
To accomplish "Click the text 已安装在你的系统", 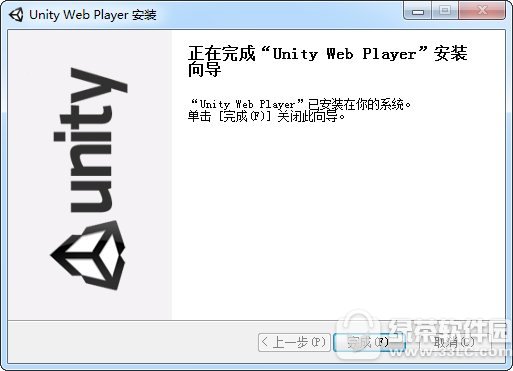I will 360,104.
